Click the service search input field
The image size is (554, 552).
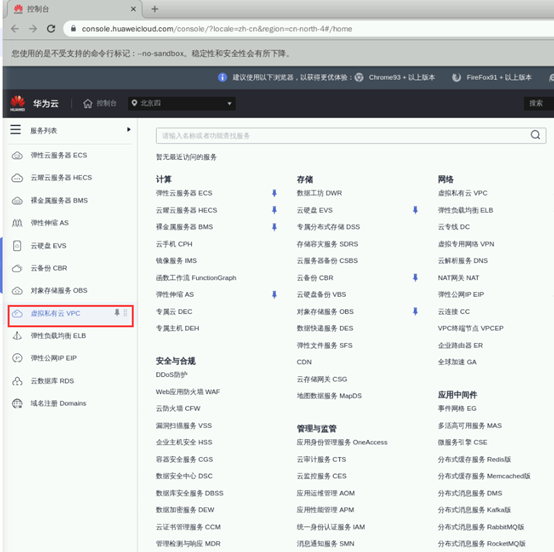(x=351, y=136)
